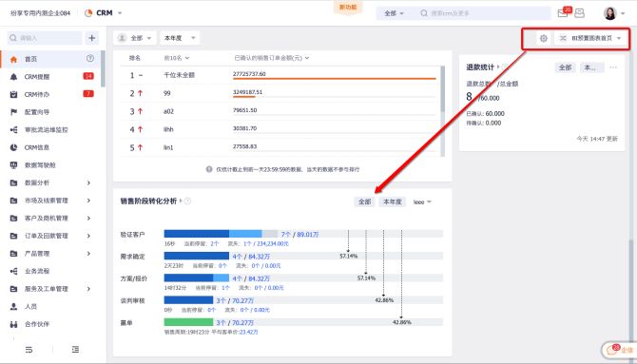Click the 合作伙伴 partner icon
The height and width of the screenshot is (364, 637).
14,324
